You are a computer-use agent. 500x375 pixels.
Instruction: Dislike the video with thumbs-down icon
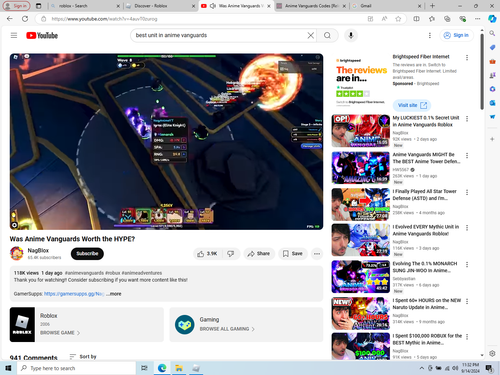click(x=231, y=254)
